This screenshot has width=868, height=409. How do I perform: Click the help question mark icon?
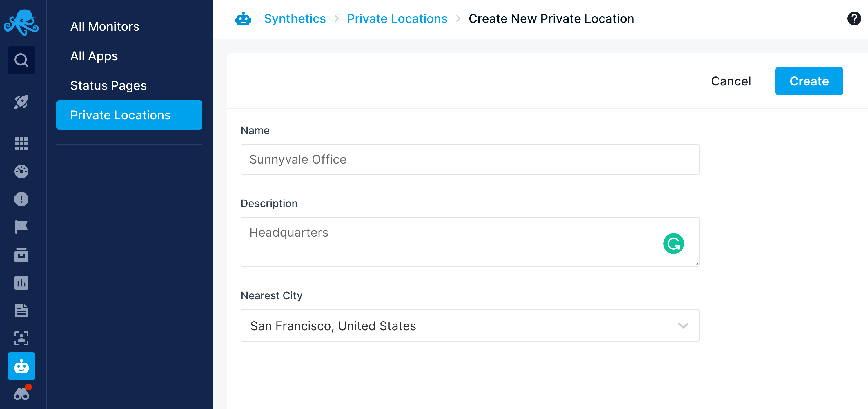coord(854,19)
